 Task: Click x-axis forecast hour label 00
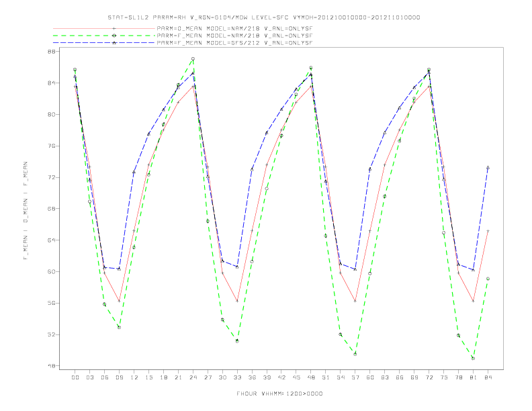(x=75, y=377)
